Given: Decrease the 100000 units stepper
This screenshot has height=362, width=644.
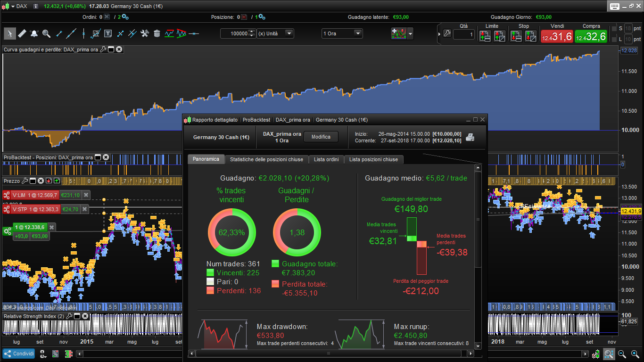Looking at the screenshot, I should coord(252,36).
